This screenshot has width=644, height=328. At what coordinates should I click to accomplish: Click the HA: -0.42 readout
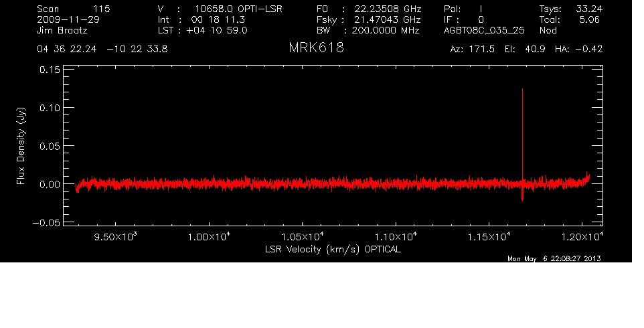click(578, 50)
